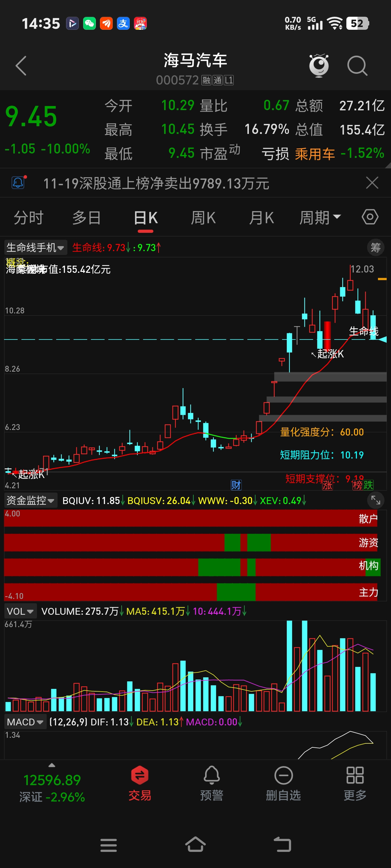391x868 pixels.
Task: Expand the 深证 index ticker
Action: (52, 764)
